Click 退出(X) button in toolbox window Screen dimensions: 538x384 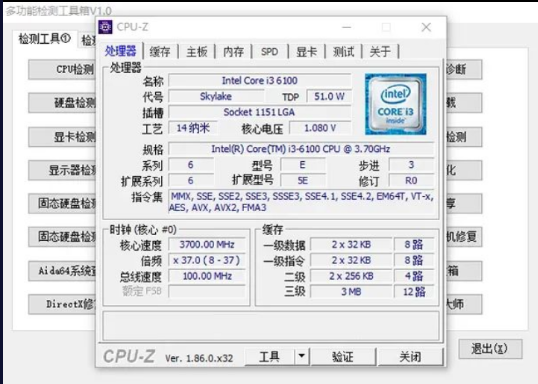[490, 349]
